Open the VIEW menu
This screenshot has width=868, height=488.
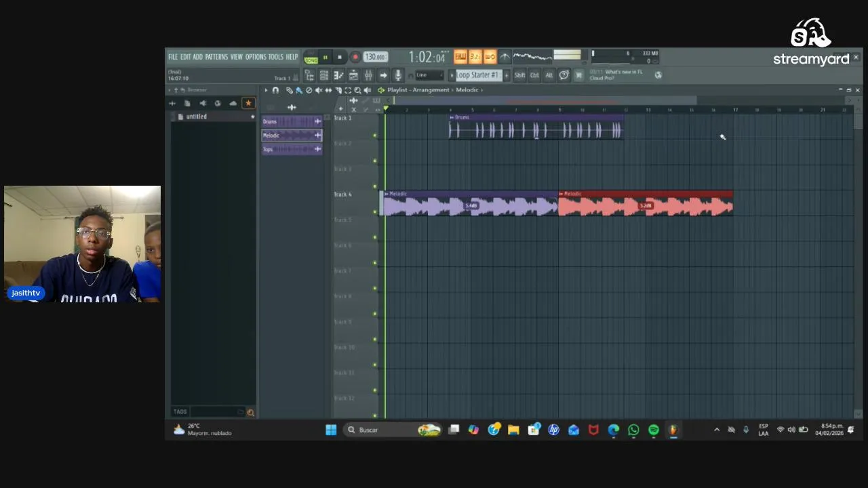[236, 57]
